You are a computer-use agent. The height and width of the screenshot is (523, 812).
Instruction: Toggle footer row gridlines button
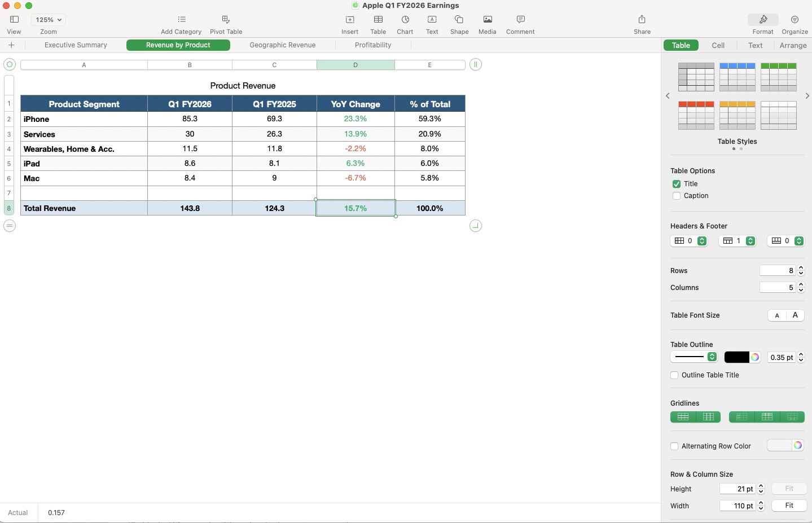(x=792, y=417)
